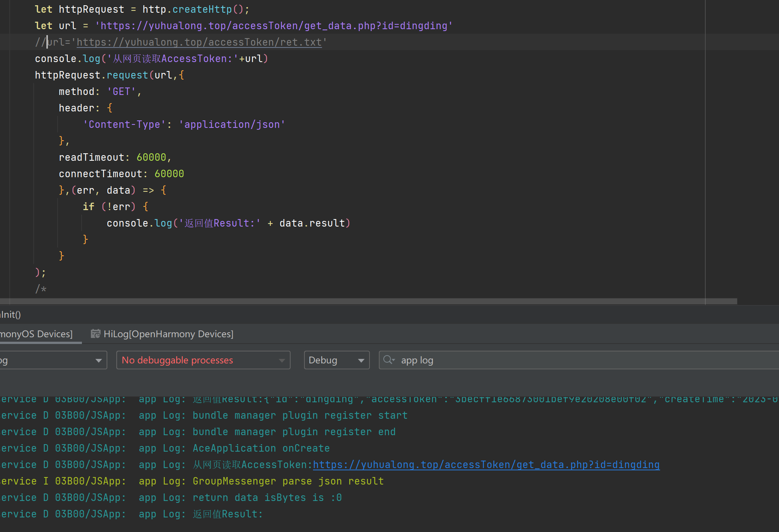Open the Debug log level dropdown
Screen dimensions: 779x532
coord(337,360)
